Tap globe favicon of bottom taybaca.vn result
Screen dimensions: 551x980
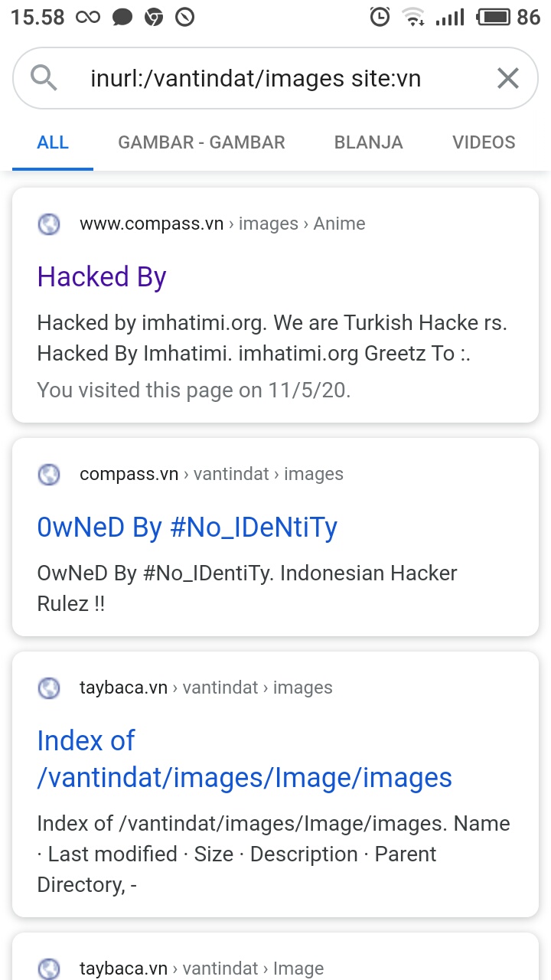(49, 969)
